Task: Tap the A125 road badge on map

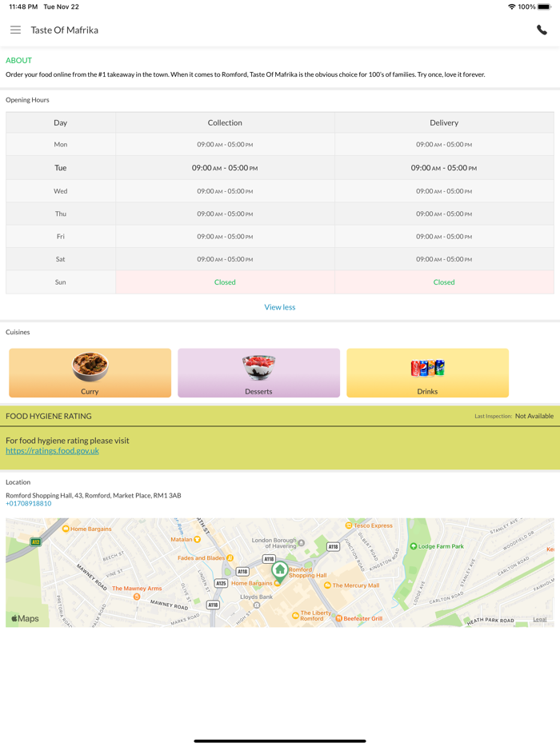Action: pos(221,583)
